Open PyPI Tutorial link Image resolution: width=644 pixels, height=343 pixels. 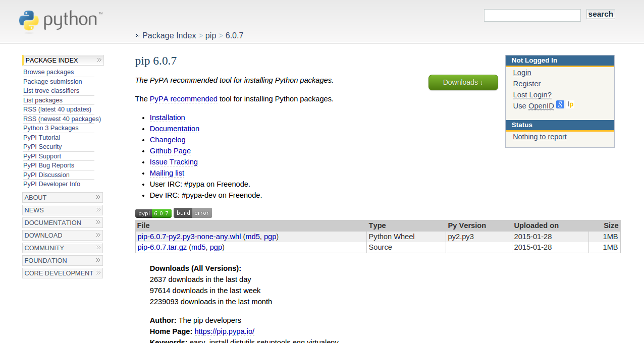pos(41,137)
